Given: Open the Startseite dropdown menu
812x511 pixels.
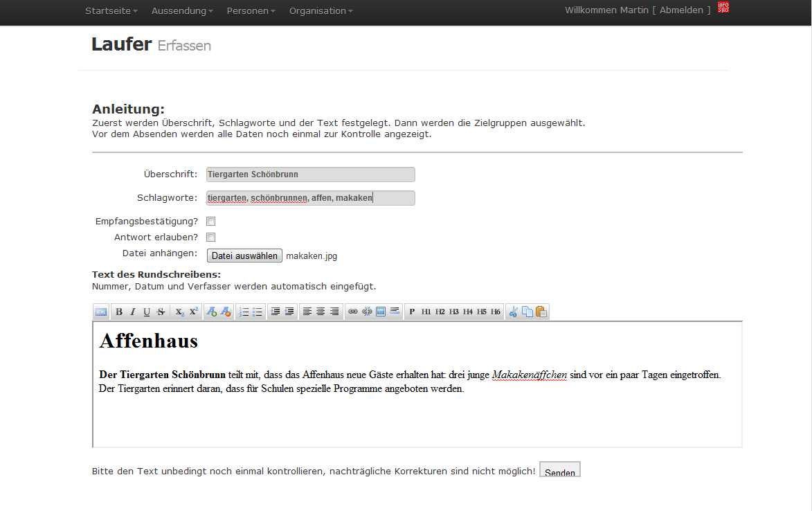Looking at the screenshot, I should point(111,11).
